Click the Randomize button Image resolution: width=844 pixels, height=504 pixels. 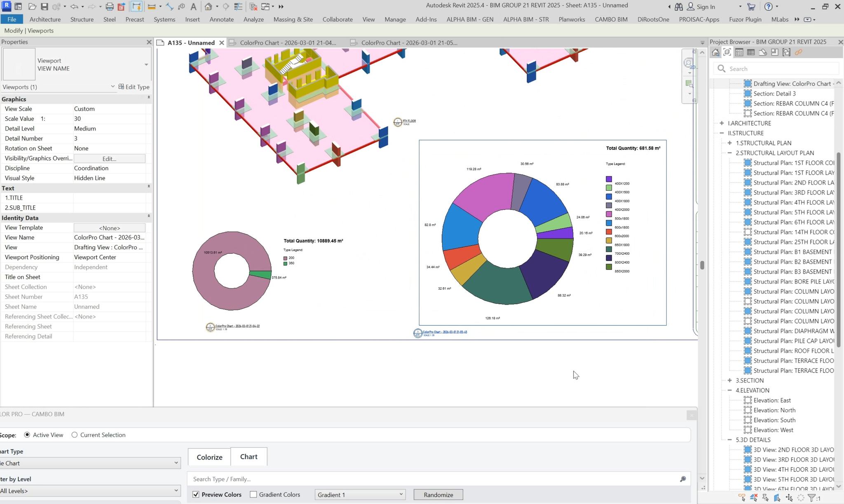point(438,495)
